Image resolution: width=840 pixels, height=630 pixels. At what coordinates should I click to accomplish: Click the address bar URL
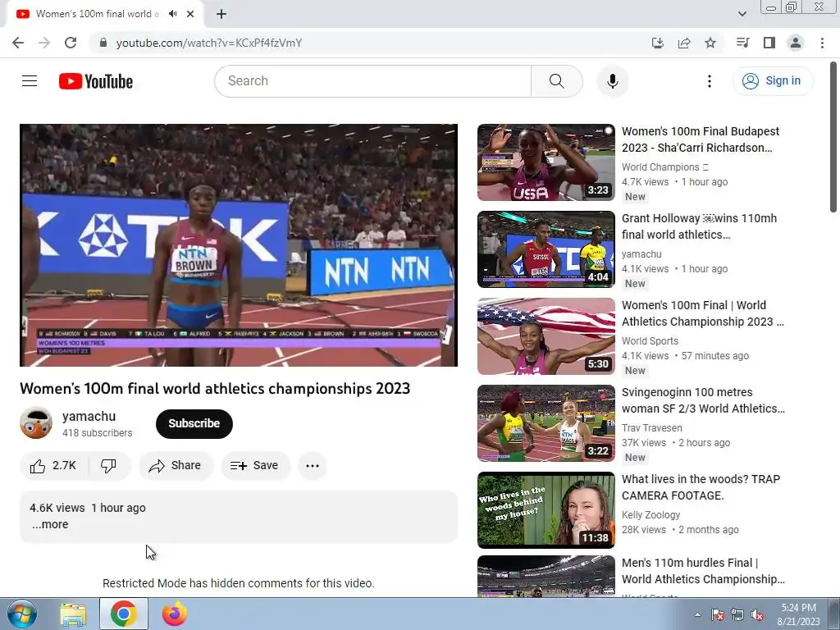tap(209, 43)
